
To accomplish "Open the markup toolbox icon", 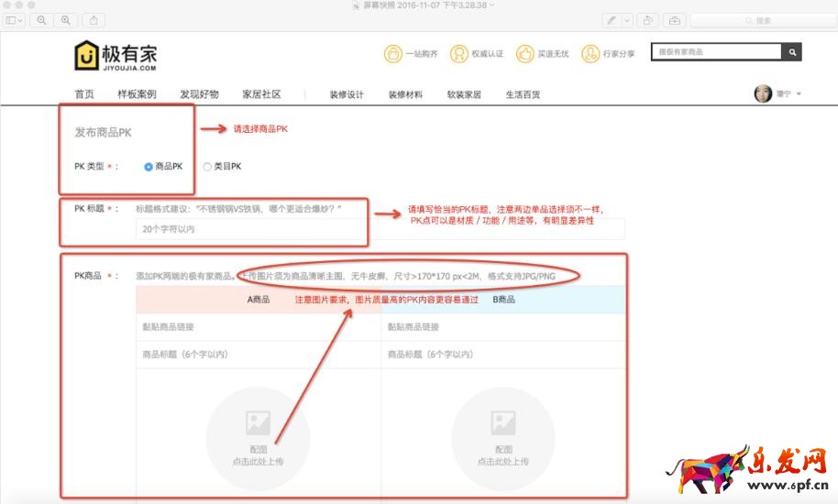I will pyautogui.click(x=675, y=20).
